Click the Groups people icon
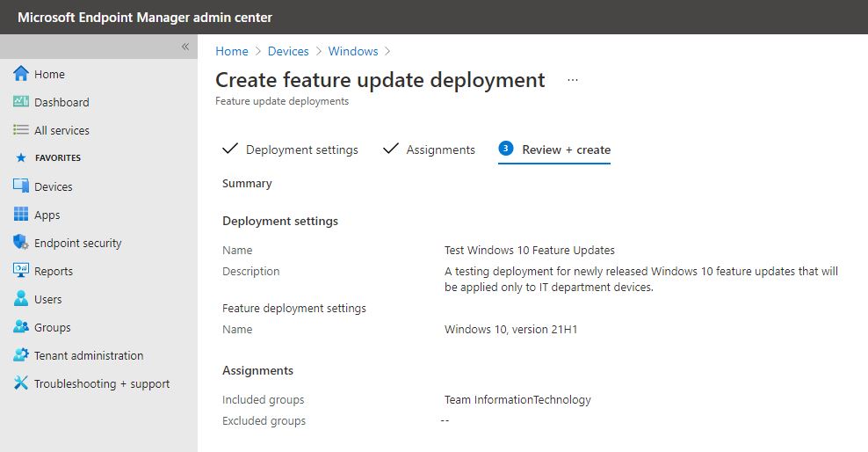This screenshot has height=452, width=868. (21, 327)
